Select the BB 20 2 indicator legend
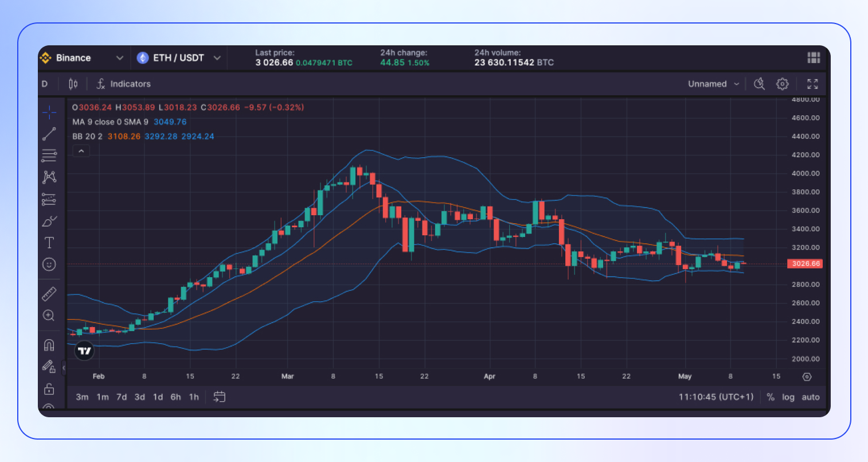 click(143, 137)
